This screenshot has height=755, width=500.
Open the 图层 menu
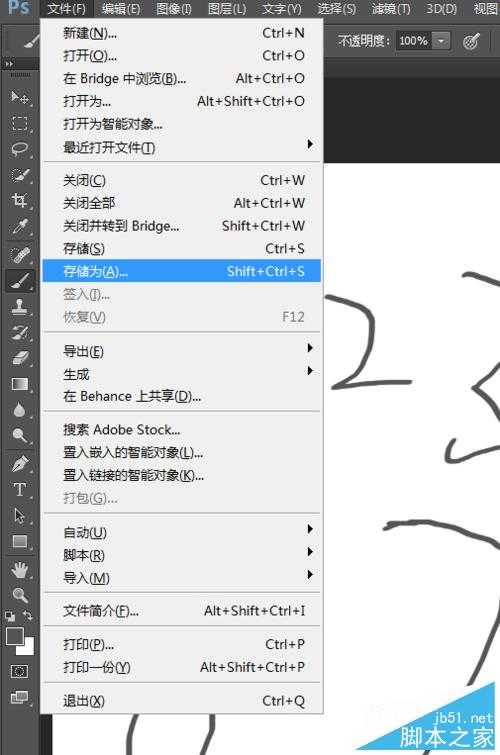tap(227, 9)
